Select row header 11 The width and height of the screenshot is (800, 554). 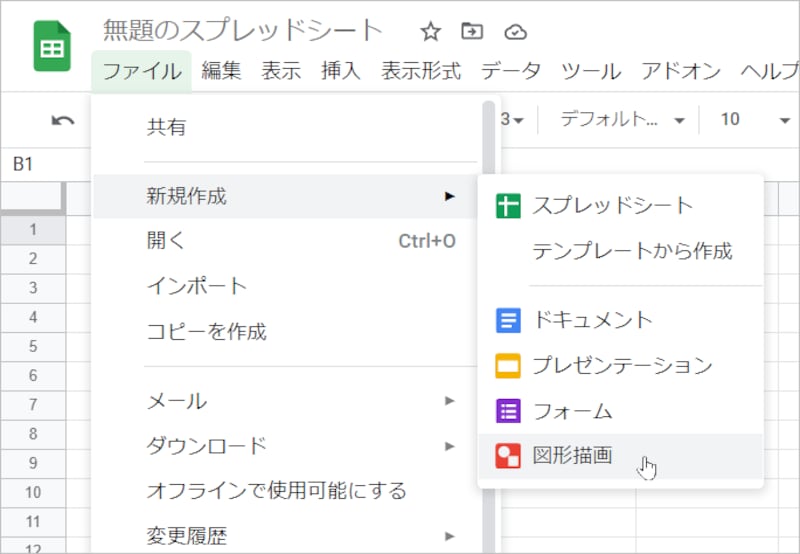pos(33,521)
